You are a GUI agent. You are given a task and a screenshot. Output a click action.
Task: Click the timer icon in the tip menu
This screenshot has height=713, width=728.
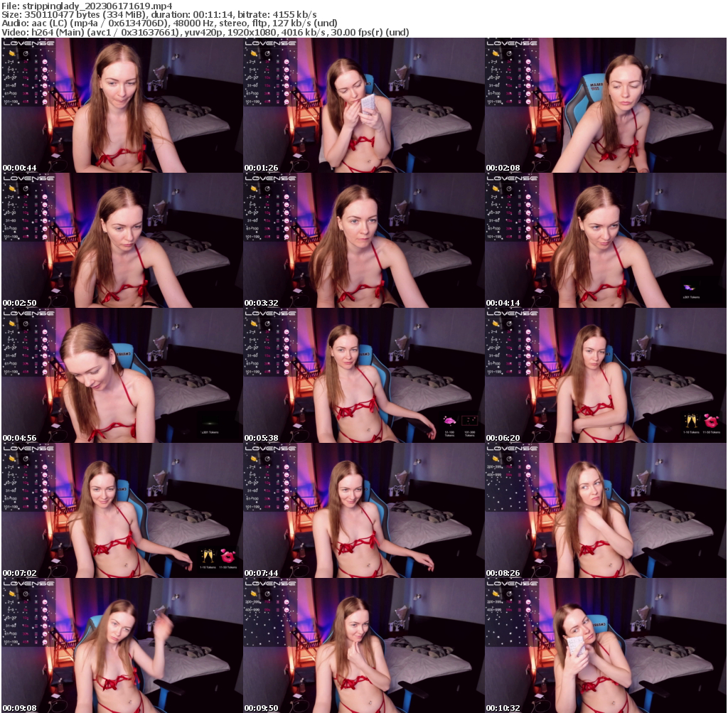26,53
